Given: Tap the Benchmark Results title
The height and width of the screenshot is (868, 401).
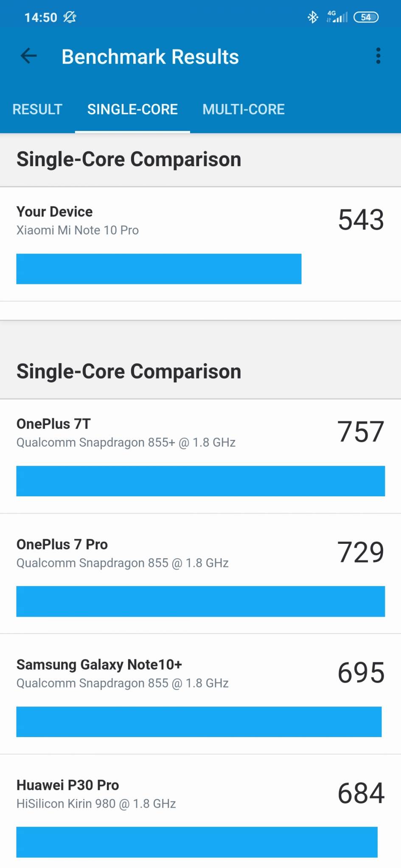Looking at the screenshot, I should click(x=150, y=57).
